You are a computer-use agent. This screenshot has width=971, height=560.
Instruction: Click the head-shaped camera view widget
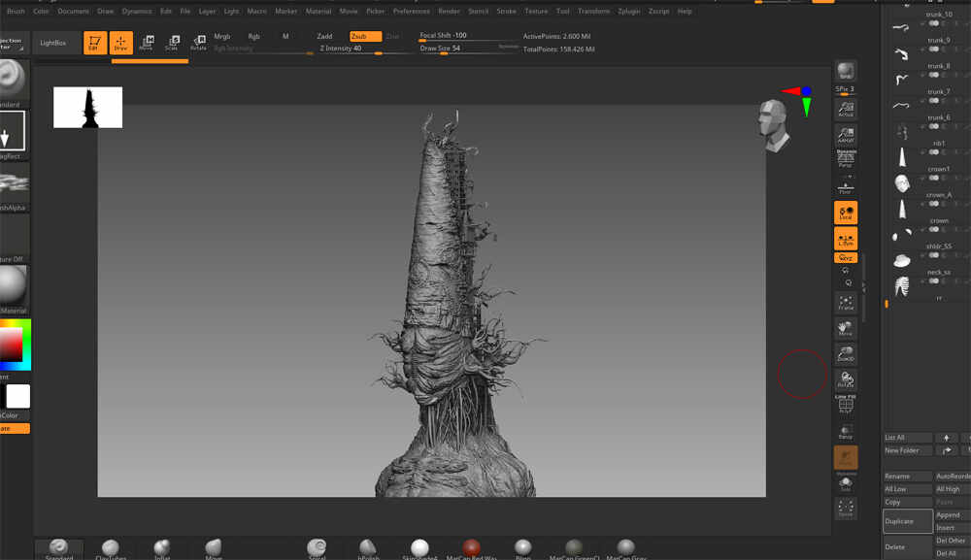(774, 125)
